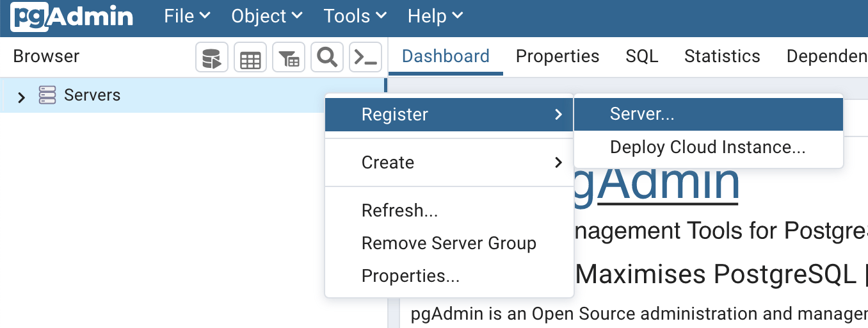Switch to the SQL tab
This screenshot has width=868, height=328.
pos(642,56)
